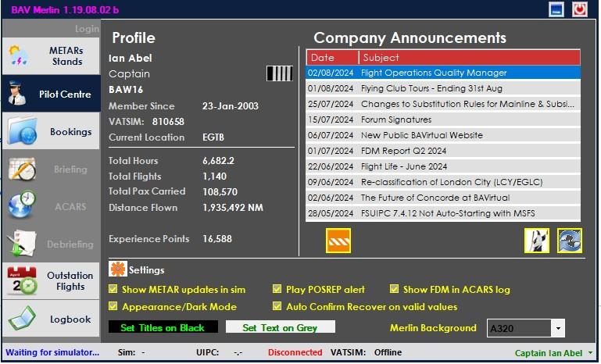
Task: Select Flight Life - June 2024 announcement
Action: click(443, 166)
